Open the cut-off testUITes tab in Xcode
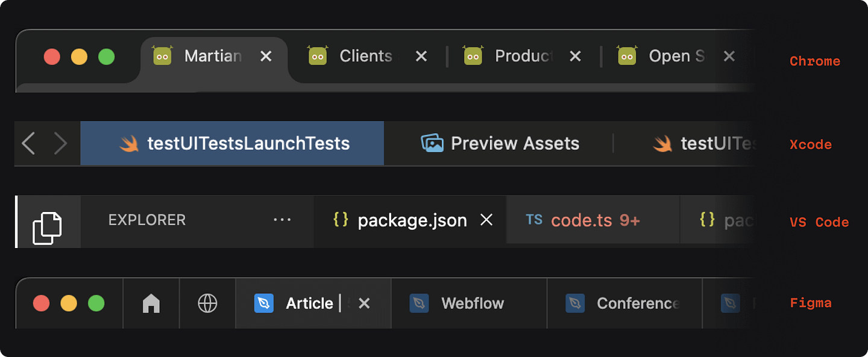 coord(684,143)
